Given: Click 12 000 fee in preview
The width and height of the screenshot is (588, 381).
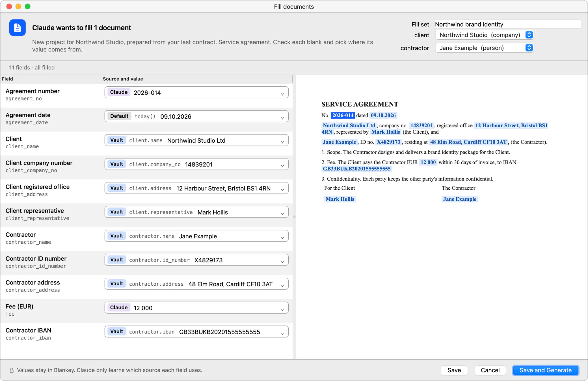Looking at the screenshot, I should [x=428, y=162].
